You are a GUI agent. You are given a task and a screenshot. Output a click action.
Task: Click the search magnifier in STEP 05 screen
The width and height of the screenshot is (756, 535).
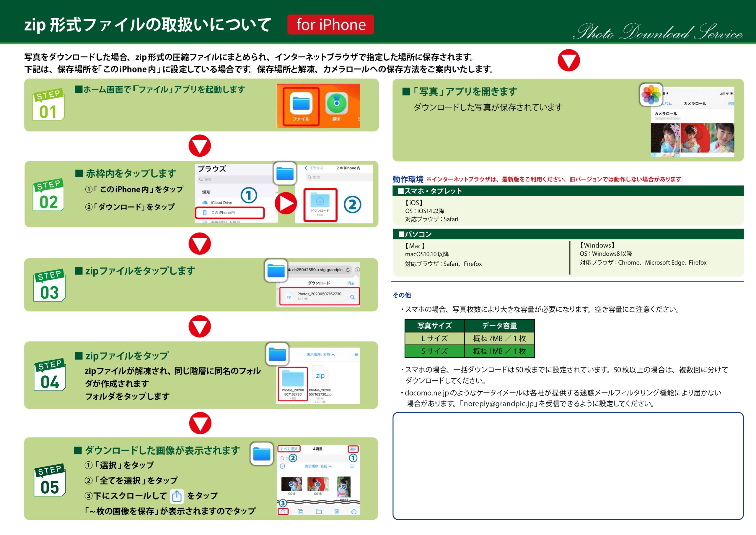pyautogui.click(x=282, y=458)
